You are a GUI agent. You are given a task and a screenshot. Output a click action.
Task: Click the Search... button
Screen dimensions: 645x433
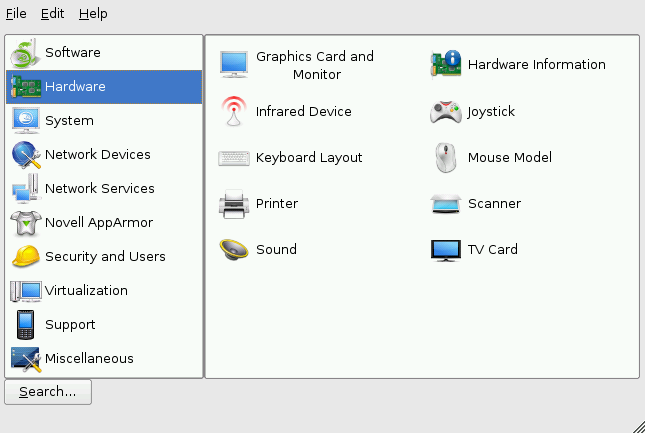(48, 392)
